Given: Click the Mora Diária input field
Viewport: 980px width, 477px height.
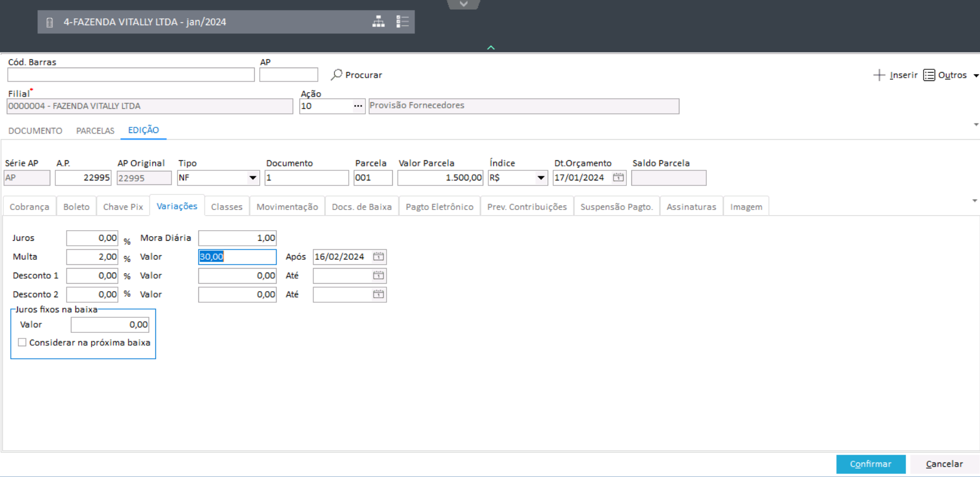Looking at the screenshot, I should [237, 238].
